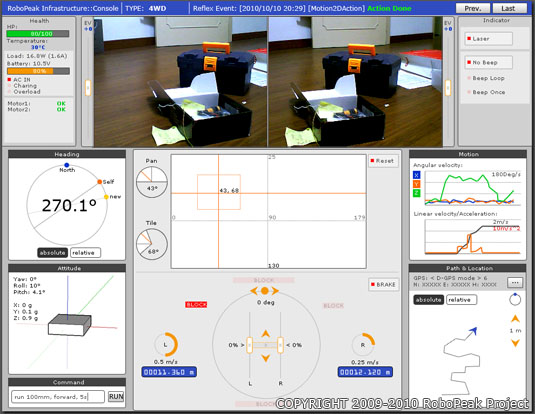Click the command input field
This screenshot has height=414, width=535.
(x=58, y=397)
